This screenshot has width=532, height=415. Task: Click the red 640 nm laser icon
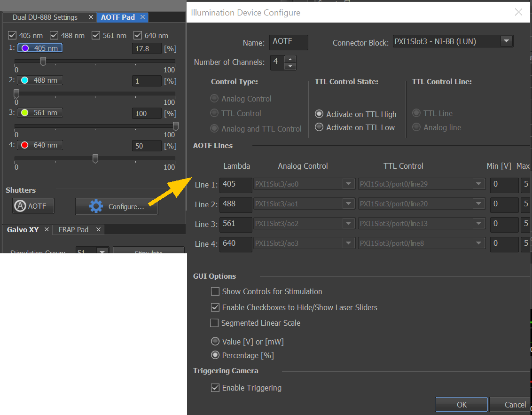point(25,145)
